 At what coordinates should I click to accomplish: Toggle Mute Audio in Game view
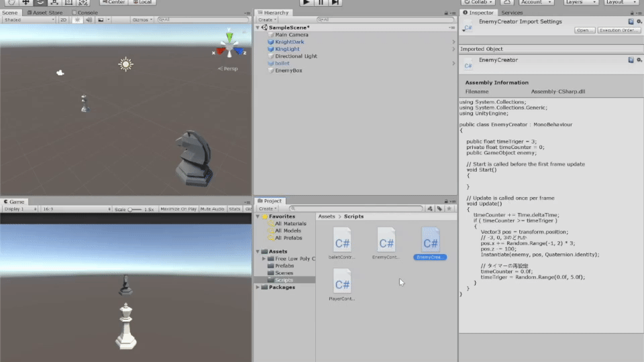coord(212,209)
